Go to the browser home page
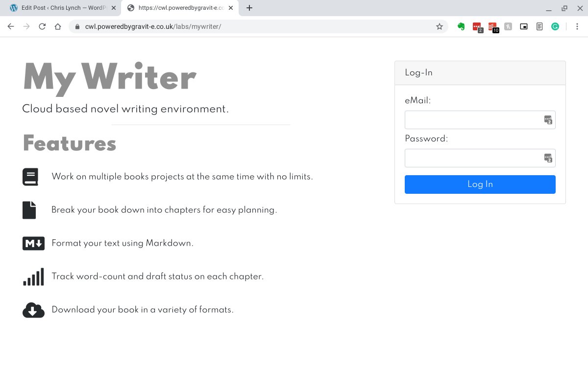 point(58,26)
